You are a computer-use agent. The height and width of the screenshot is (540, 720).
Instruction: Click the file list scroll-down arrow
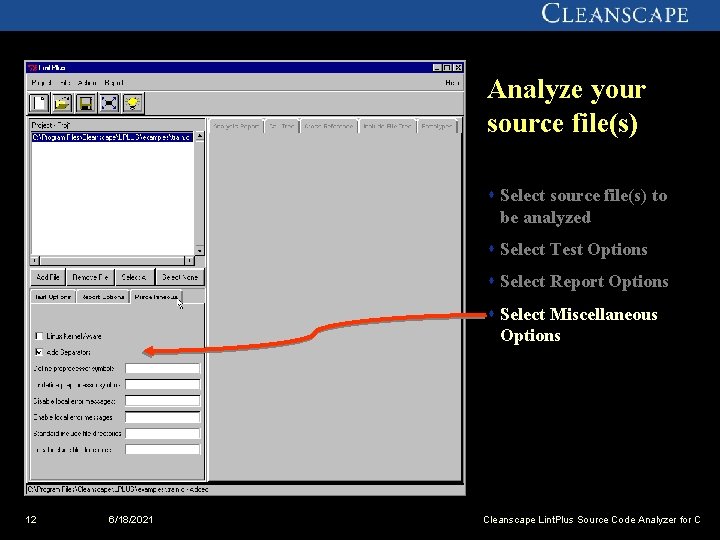199,251
